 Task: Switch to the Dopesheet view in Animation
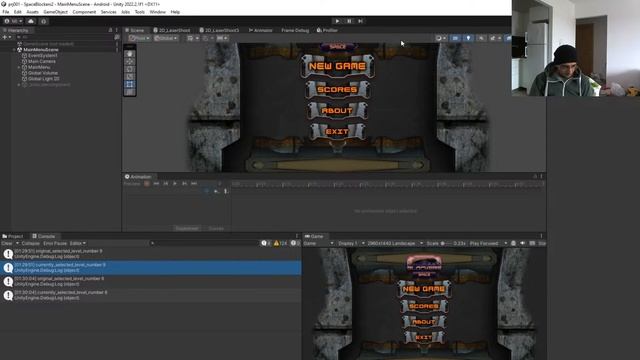click(187, 229)
